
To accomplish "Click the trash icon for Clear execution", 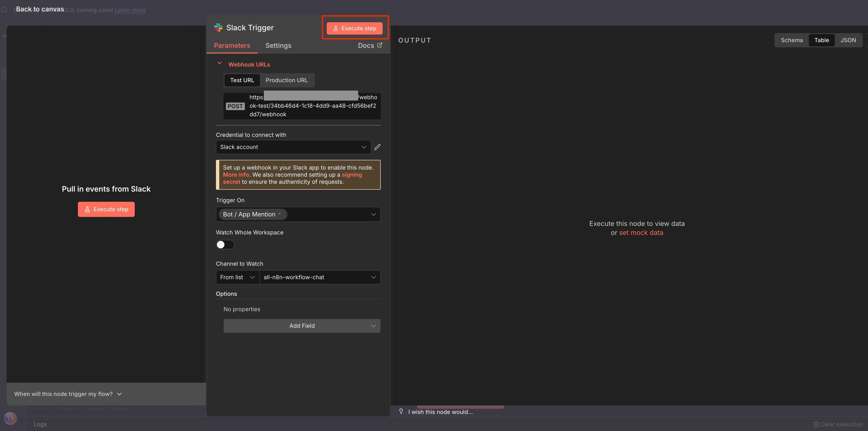I will click(x=816, y=424).
